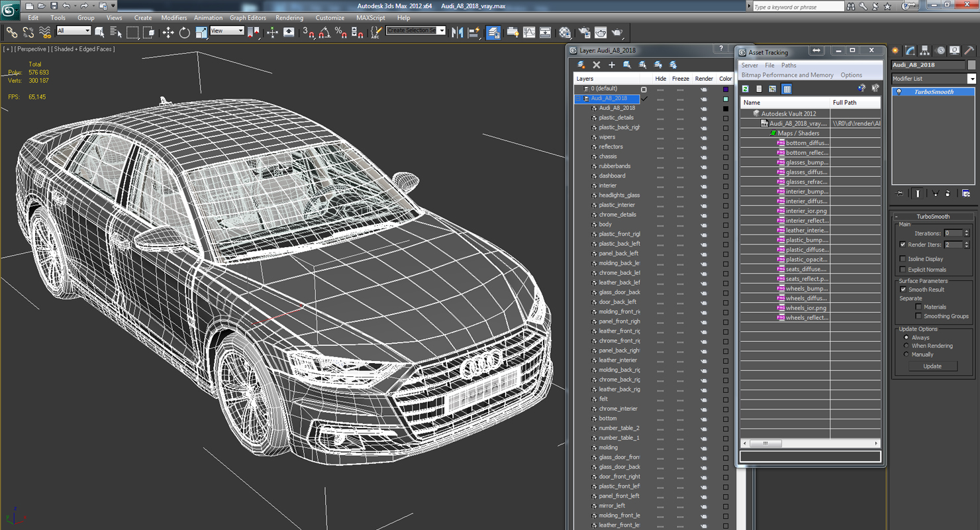Open the Hierarchy command panel tab
This screenshot has height=530, width=980.
pyautogui.click(x=925, y=50)
